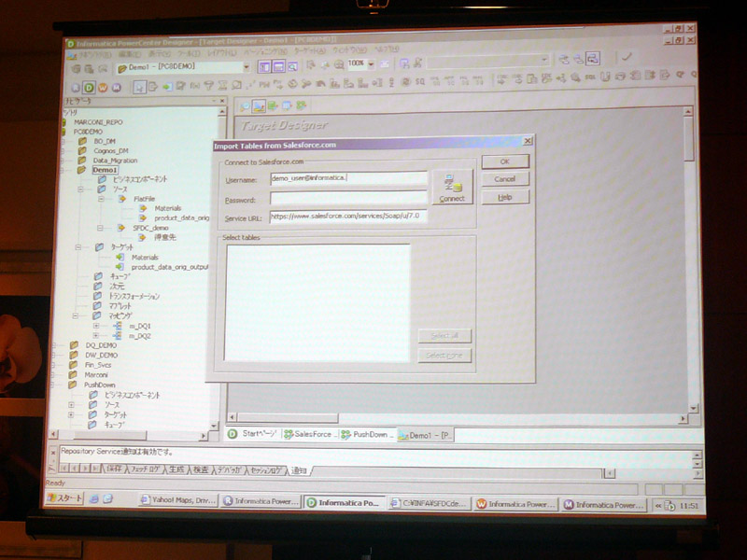Open Repository Manager via the R toolbar icon
This screenshot has width=747, height=560.
(76, 88)
